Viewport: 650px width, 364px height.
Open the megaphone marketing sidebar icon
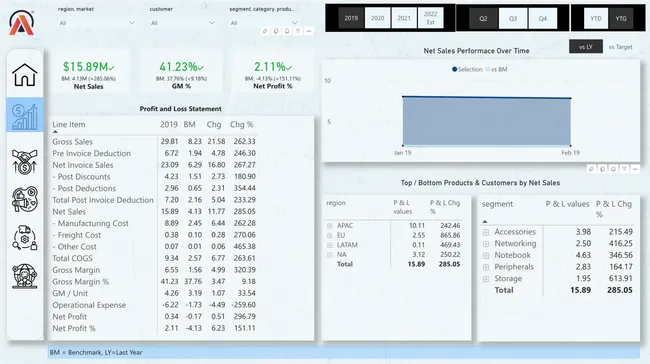click(x=25, y=199)
